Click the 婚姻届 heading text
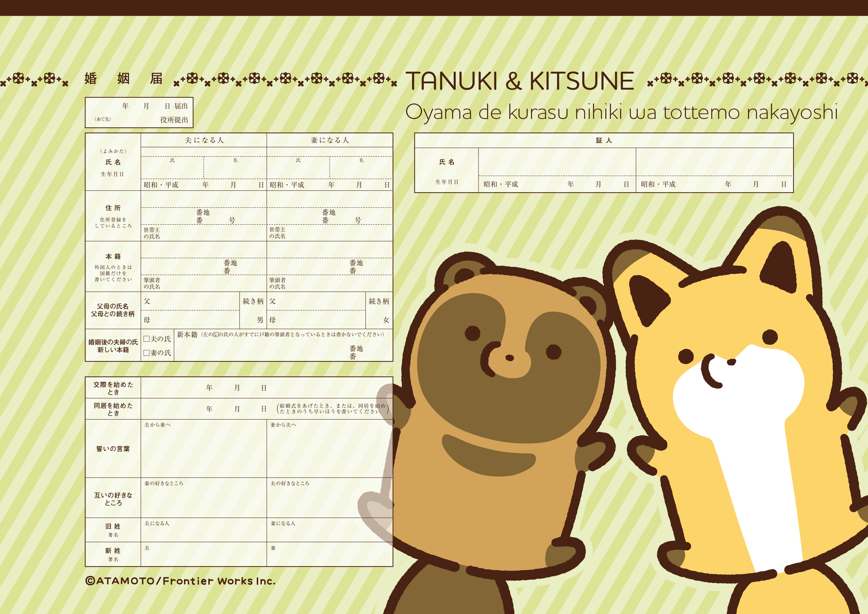 123,79
